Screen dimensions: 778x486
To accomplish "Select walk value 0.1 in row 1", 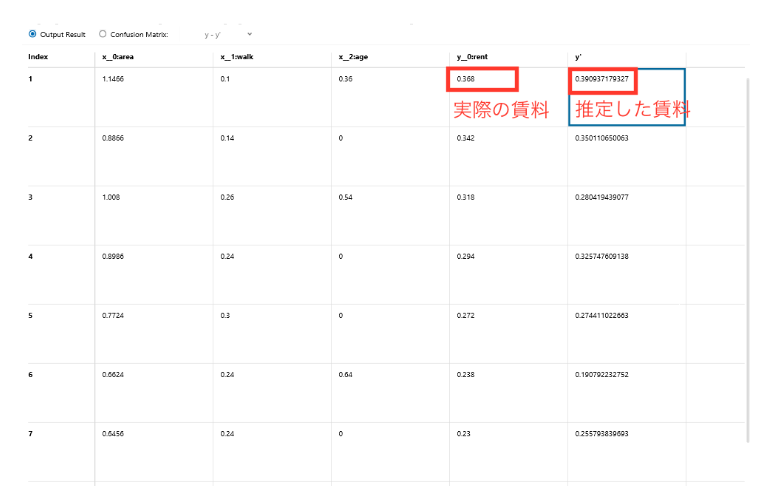I will pyautogui.click(x=225, y=79).
